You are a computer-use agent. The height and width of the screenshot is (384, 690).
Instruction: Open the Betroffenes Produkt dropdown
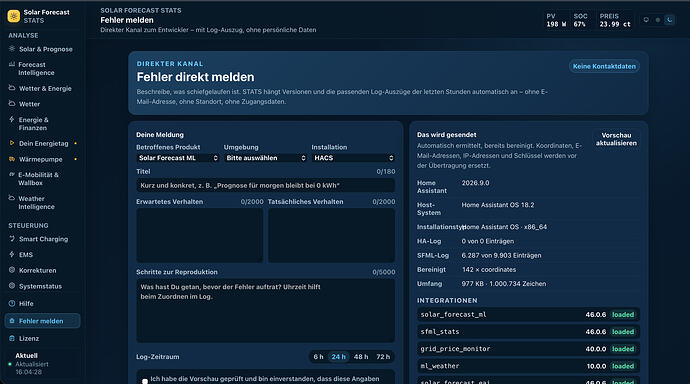(178, 158)
